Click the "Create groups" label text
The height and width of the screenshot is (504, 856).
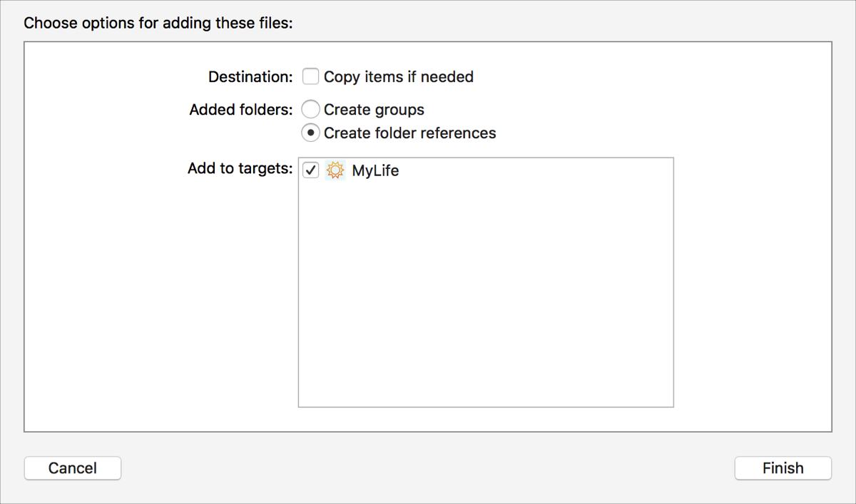pyautogui.click(x=374, y=110)
